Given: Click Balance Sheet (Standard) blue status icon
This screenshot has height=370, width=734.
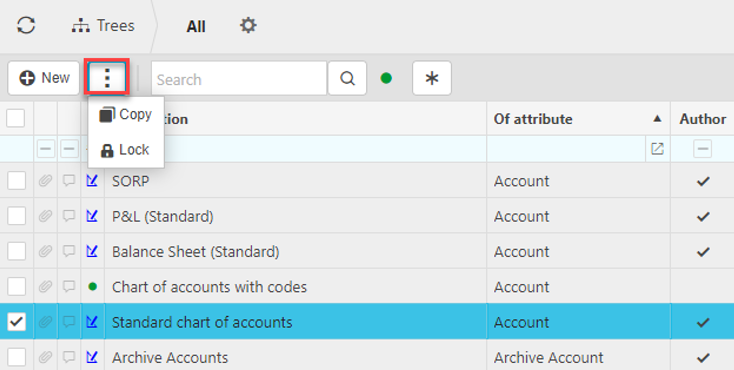Looking at the screenshot, I should click(x=92, y=251).
